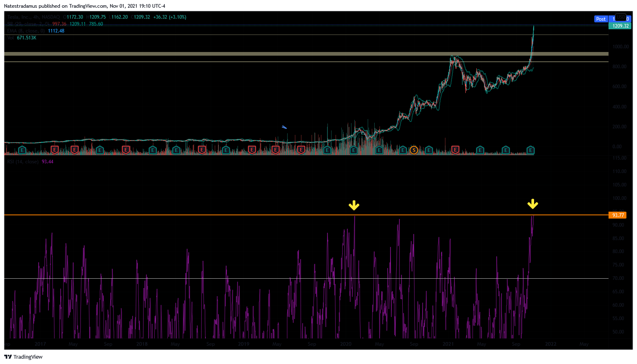Click the 115.00 RSI axis label
The height and width of the screenshot is (364, 637).
(x=620, y=158)
